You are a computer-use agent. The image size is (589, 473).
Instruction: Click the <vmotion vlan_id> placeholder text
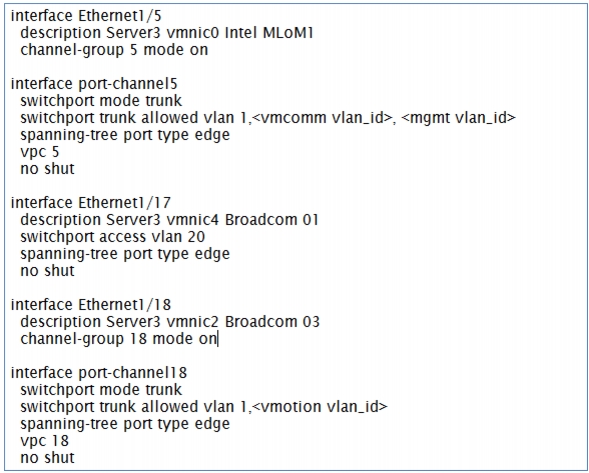pyautogui.click(x=320, y=407)
